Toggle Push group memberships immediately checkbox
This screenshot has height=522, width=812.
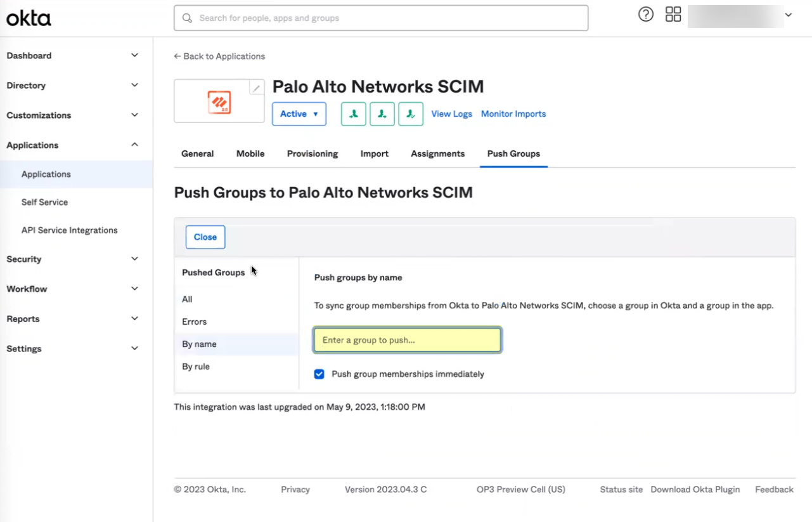click(319, 374)
